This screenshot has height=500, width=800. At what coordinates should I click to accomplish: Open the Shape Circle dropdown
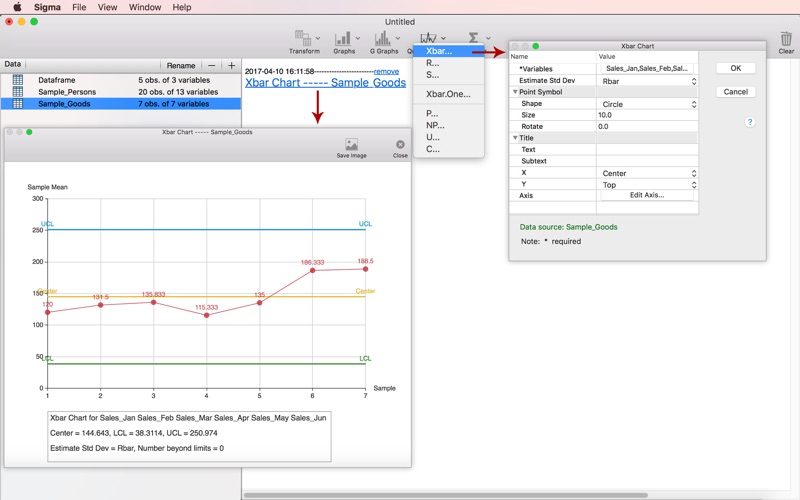tap(647, 104)
